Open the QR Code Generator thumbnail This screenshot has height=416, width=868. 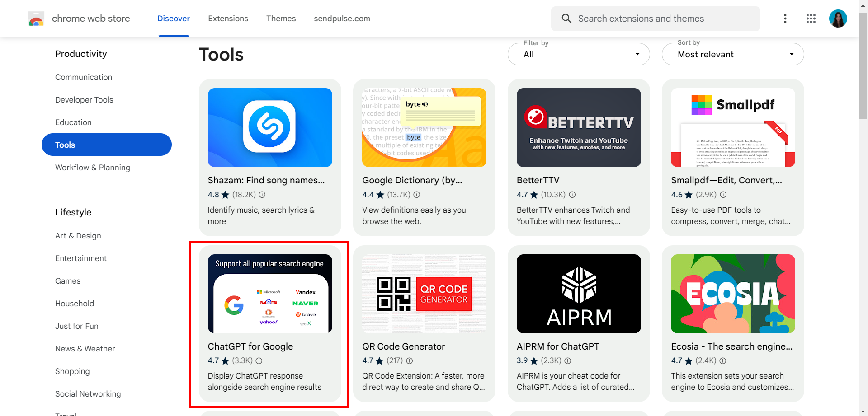[x=424, y=294]
